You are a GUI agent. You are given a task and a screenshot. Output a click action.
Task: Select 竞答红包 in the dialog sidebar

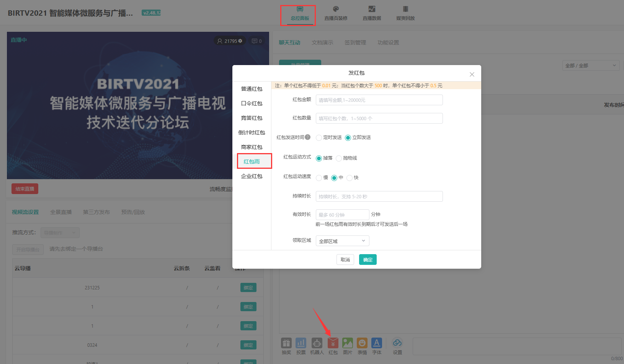click(x=252, y=118)
